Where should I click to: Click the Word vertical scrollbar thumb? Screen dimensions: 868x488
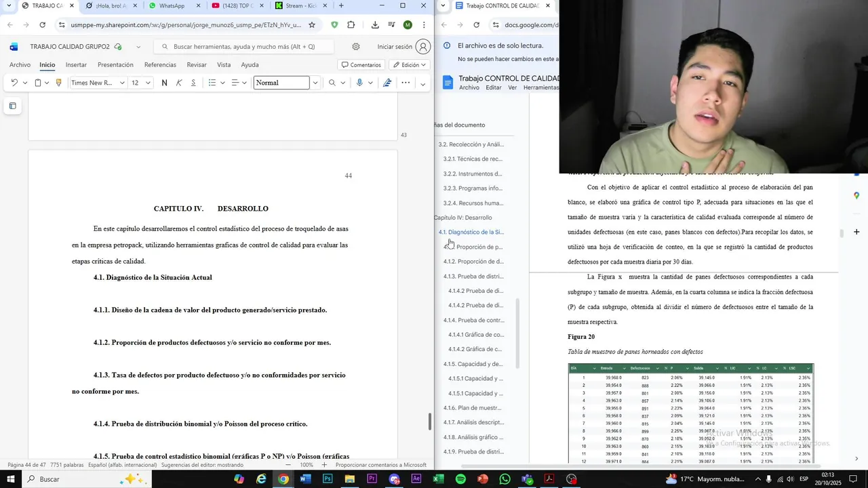429,422
